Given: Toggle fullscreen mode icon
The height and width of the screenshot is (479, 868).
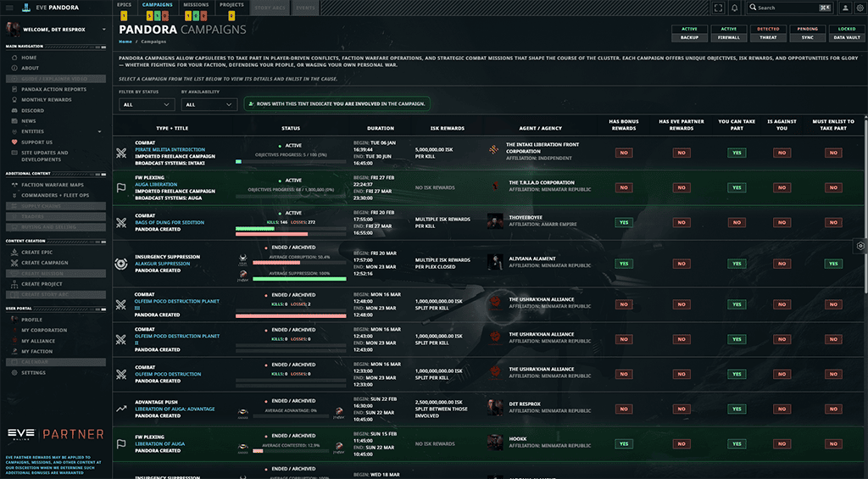Looking at the screenshot, I should [x=718, y=8].
